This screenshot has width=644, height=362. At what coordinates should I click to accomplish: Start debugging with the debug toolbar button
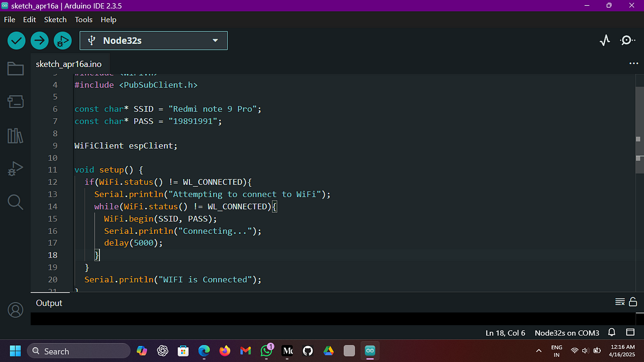62,40
